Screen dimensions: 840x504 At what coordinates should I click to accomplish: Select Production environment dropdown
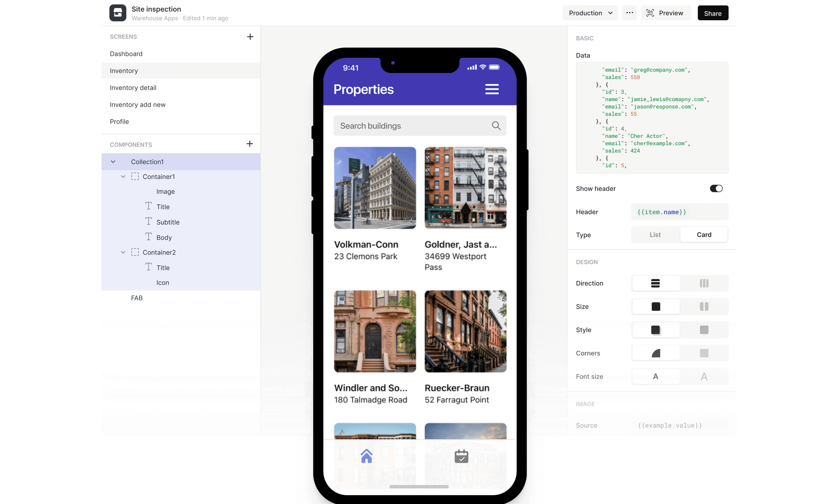point(590,13)
